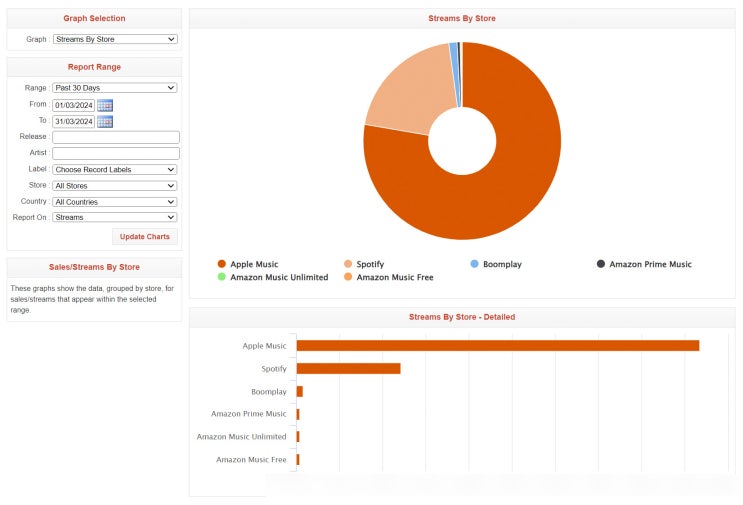The image size is (743, 505).
Task: Click the To date field 31/03/2024
Action: tap(73, 122)
